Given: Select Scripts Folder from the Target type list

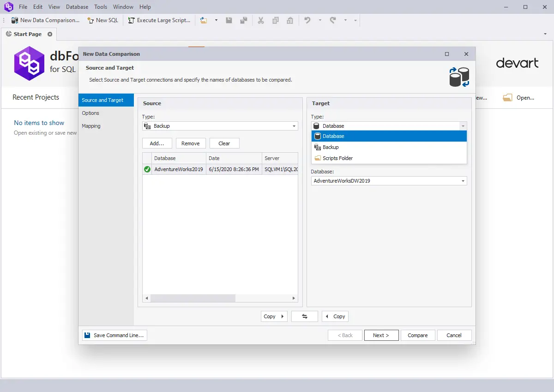Looking at the screenshot, I should pos(337,158).
